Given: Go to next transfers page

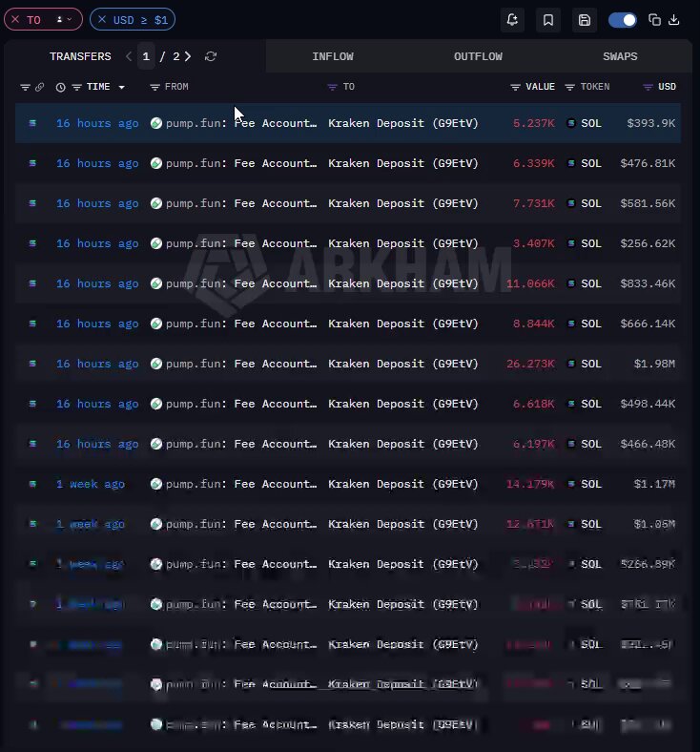Looking at the screenshot, I should tap(188, 56).
